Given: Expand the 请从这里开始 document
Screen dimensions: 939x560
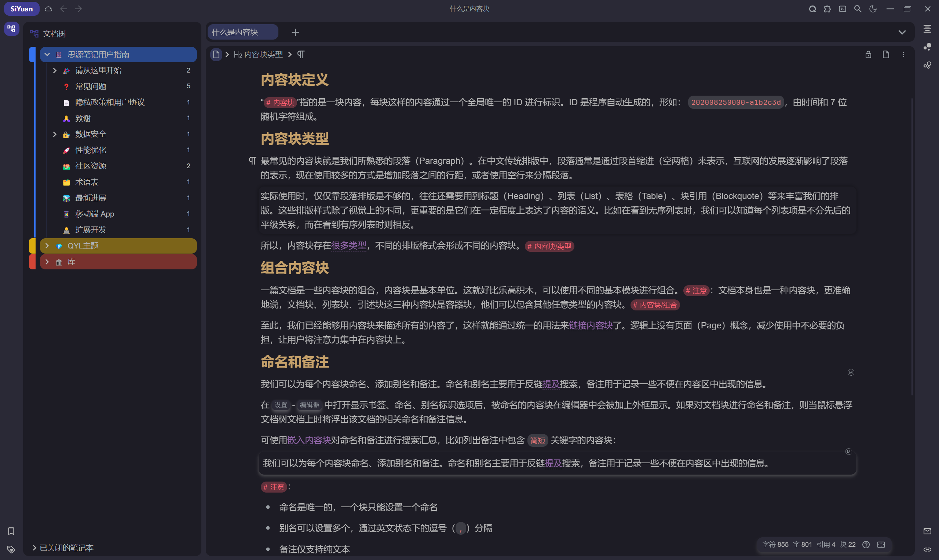Looking at the screenshot, I should 55,70.
